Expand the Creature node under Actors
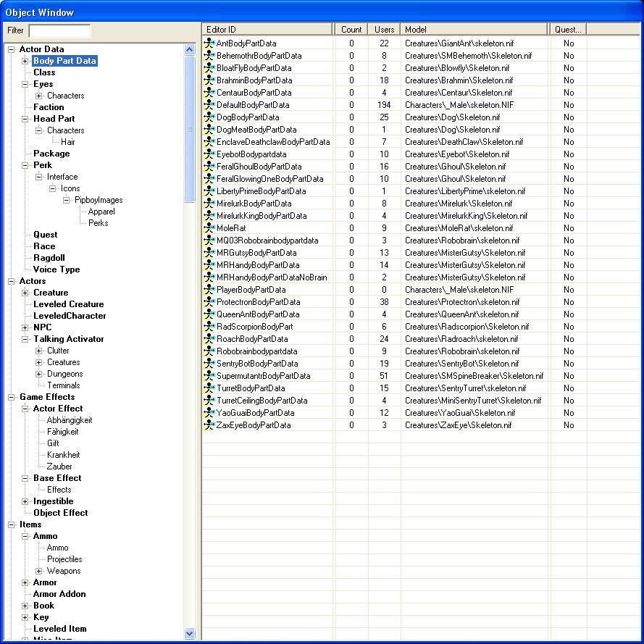644x644 pixels. (x=25, y=293)
